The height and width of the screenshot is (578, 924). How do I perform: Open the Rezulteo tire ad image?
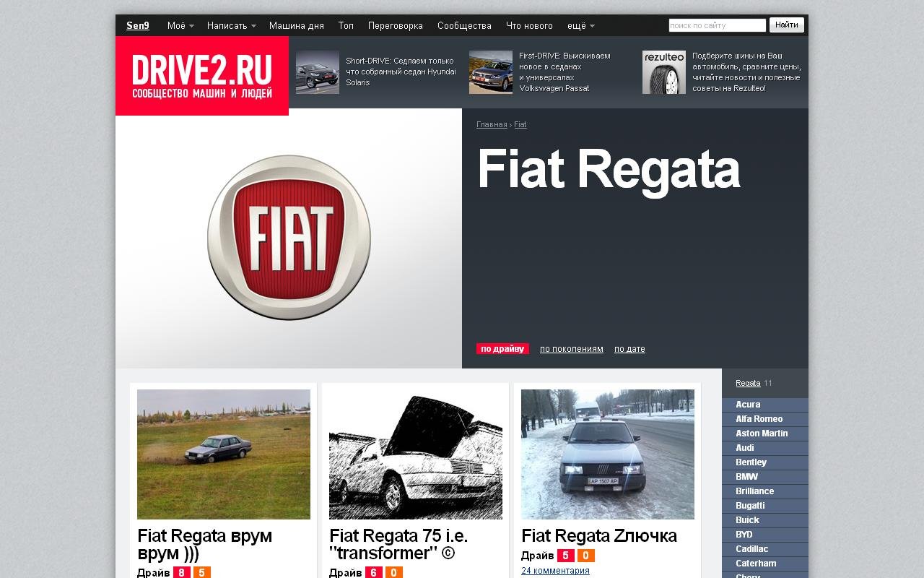tap(664, 72)
